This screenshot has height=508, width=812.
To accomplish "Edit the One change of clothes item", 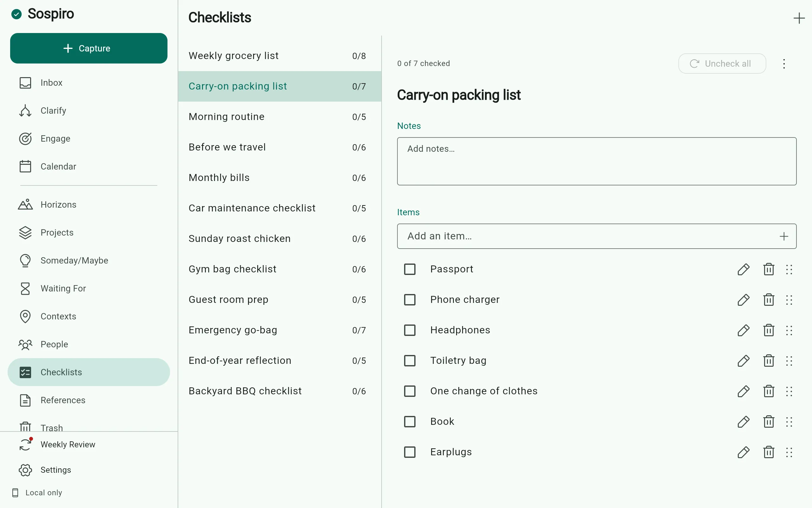I will tap(743, 391).
